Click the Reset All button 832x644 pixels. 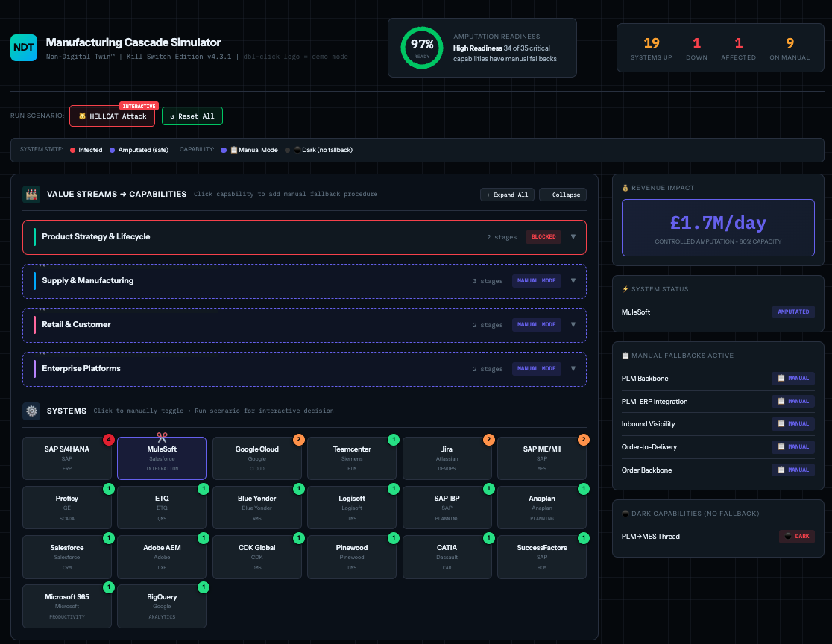192,116
